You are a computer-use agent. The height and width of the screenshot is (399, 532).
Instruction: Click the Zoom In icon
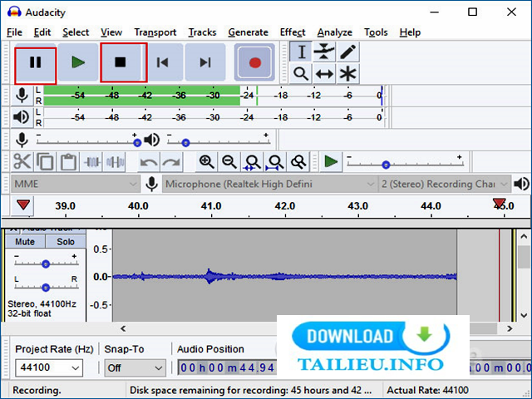206,161
